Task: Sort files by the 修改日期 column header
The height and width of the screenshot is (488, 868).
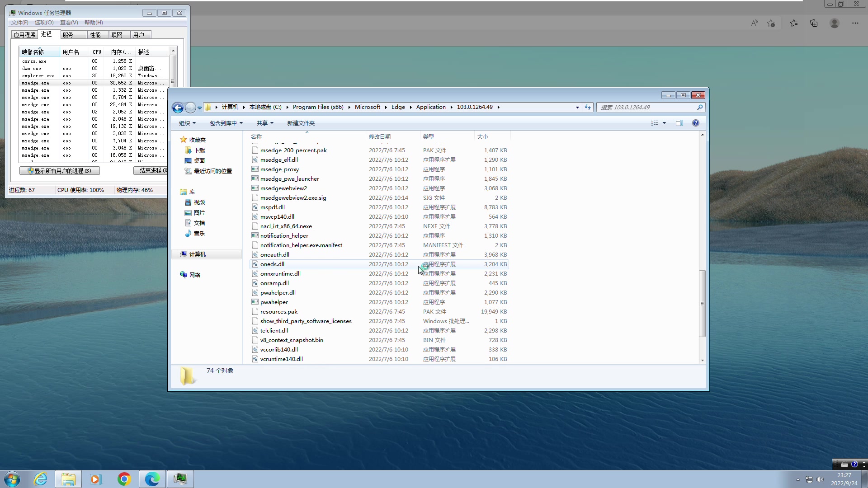Action: (x=380, y=136)
